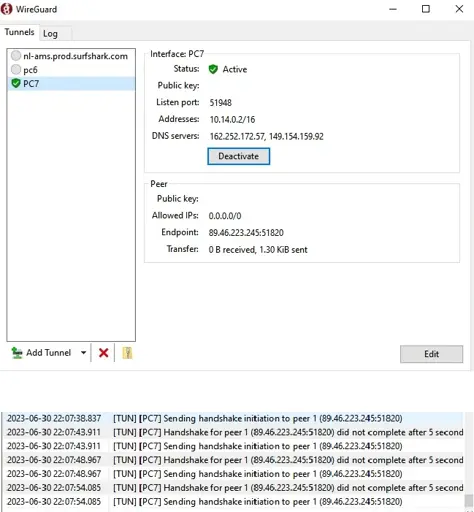Select the PC7 tunnel in the list
The width and height of the screenshot is (474, 512).
click(71, 83)
